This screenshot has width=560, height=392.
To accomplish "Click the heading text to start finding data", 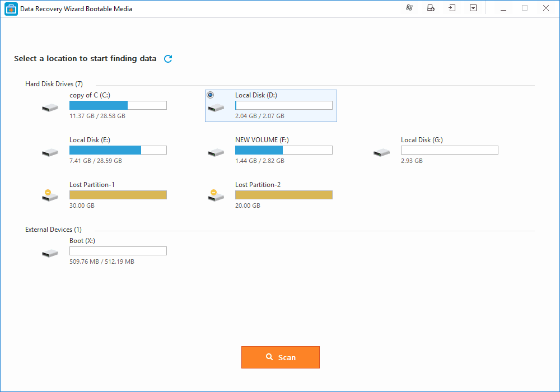I will click(x=85, y=58).
